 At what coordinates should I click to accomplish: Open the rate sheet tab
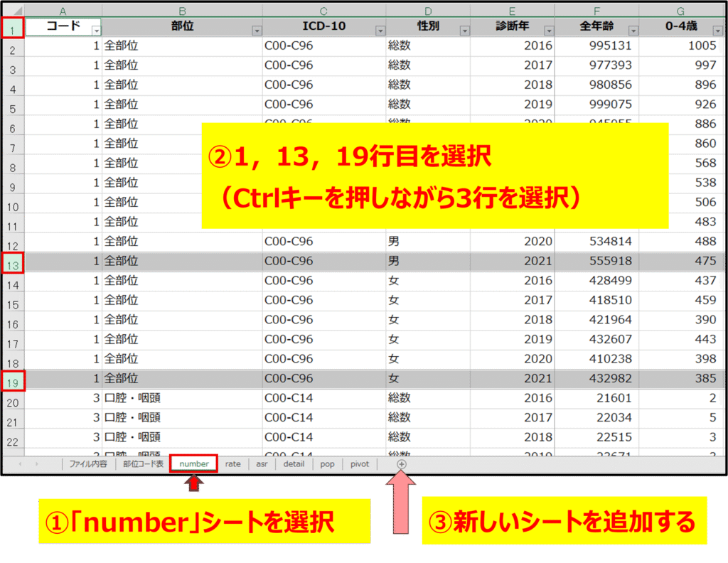tap(233, 464)
